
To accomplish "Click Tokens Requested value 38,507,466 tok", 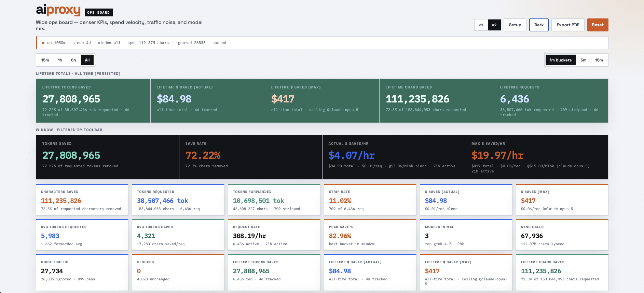I will pos(163,201).
